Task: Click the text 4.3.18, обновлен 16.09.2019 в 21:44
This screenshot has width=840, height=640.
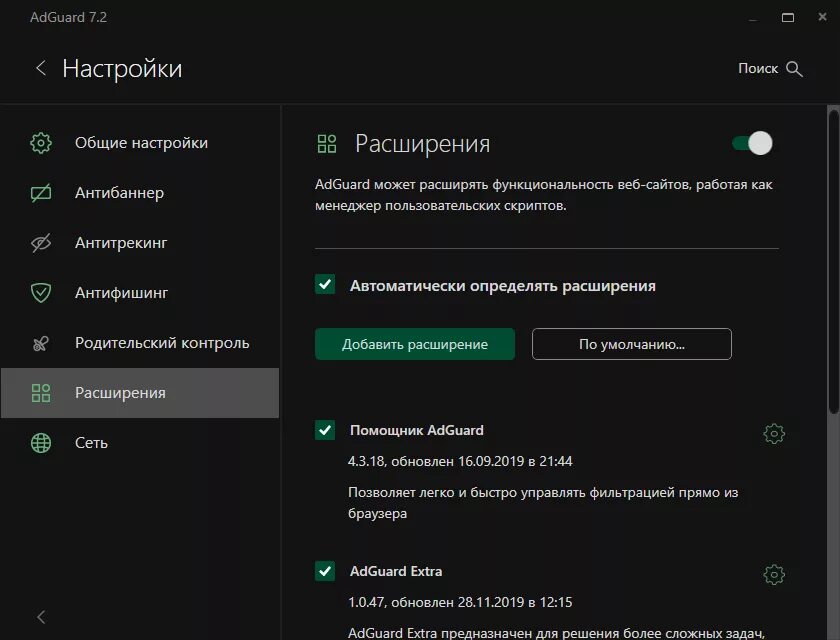Action: 460,461
